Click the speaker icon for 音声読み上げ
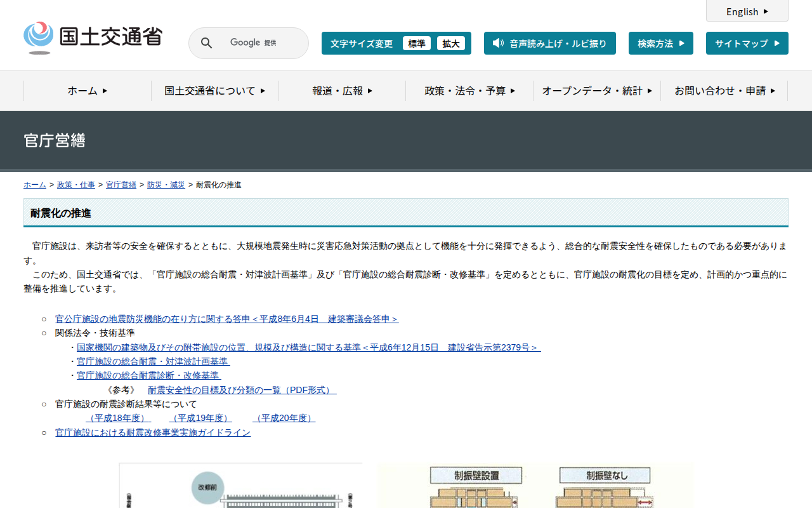This screenshot has height=508, width=812. 498,43
